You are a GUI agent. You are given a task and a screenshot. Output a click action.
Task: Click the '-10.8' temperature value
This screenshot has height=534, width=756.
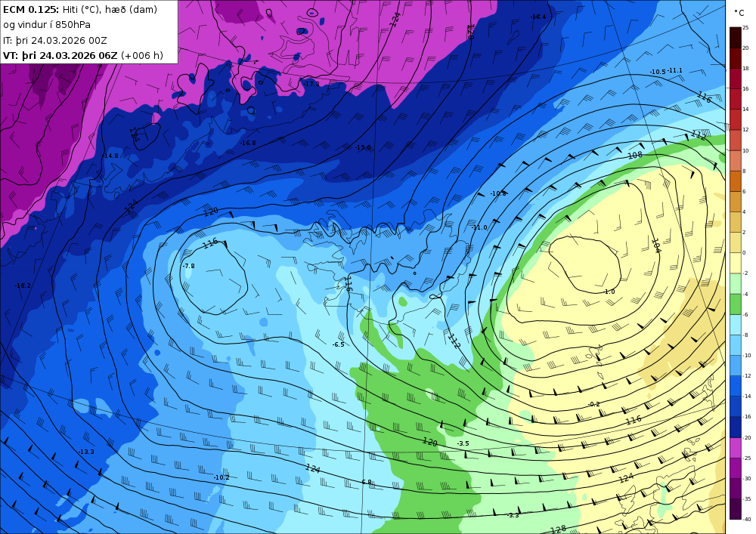click(498, 193)
